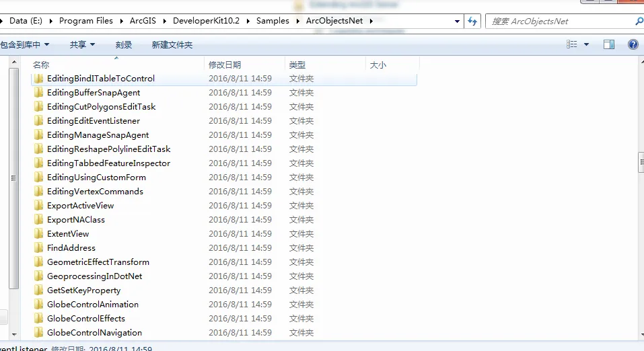The image size is (644, 351).
Task: Expand the arrow after ArcObjectsNet breadcrumb
Action: click(371, 21)
